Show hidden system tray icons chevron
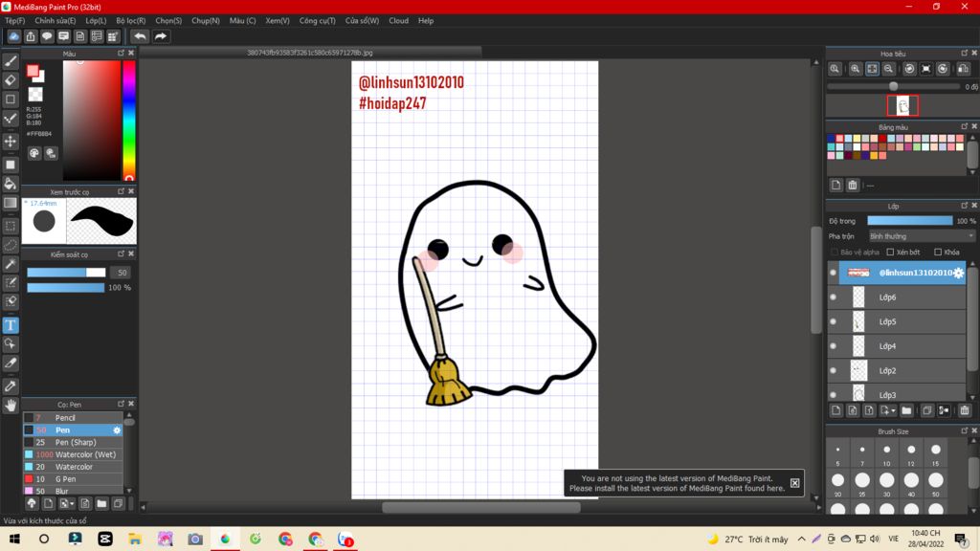Screen dimensions: 980x551 point(801,539)
